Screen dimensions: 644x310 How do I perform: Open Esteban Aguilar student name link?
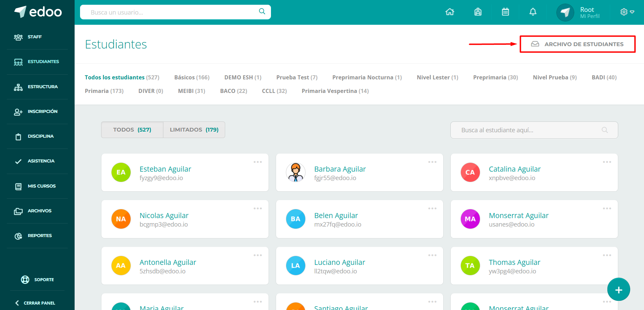pyautogui.click(x=165, y=169)
